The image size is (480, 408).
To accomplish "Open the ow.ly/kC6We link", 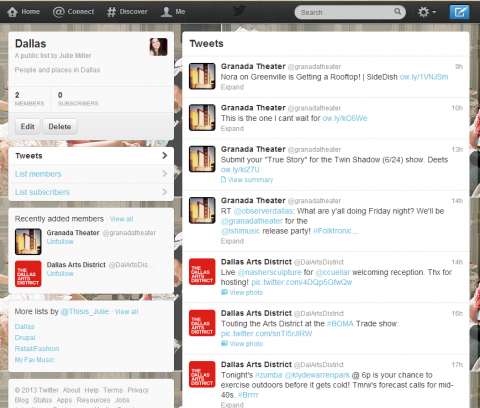I will (x=345, y=118).
